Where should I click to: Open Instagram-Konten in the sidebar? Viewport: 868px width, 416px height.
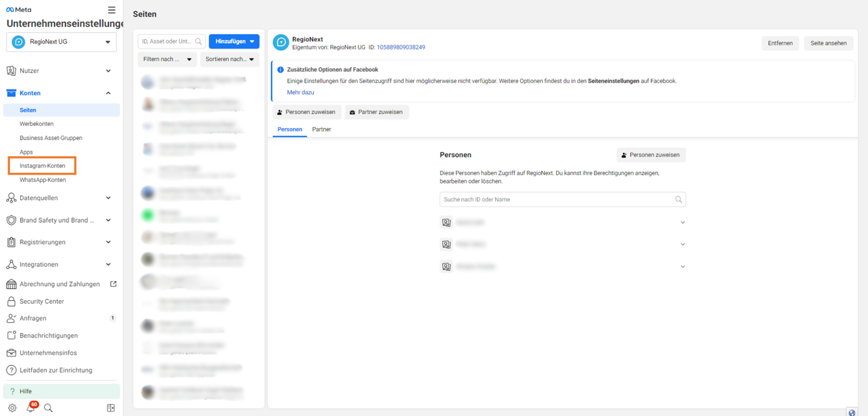42,166
